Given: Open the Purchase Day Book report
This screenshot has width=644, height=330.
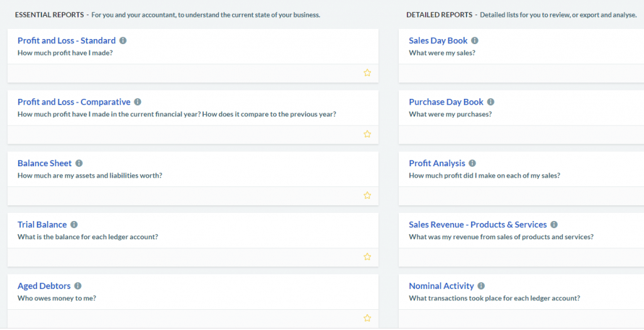Looking at the screenshot, I should pos(446,101).
